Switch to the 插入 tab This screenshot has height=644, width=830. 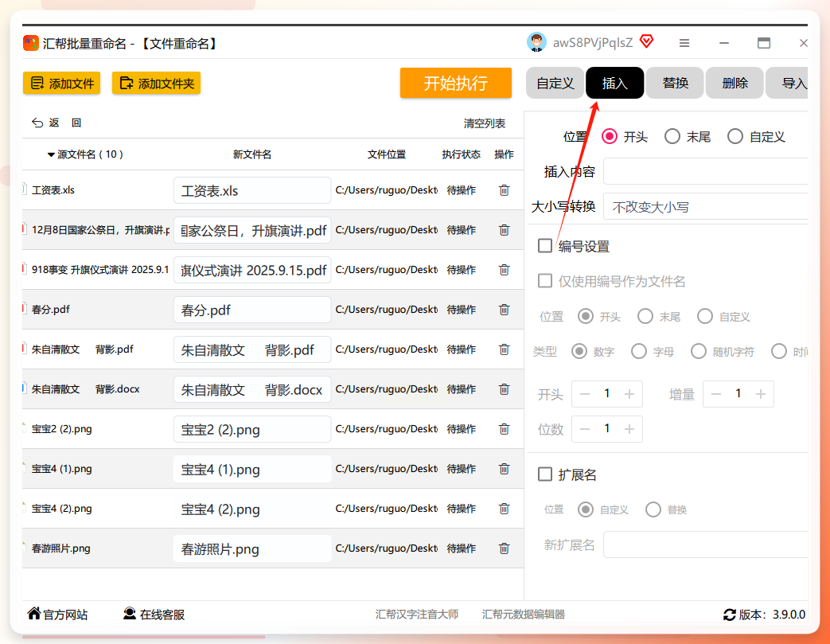point(614,83)
